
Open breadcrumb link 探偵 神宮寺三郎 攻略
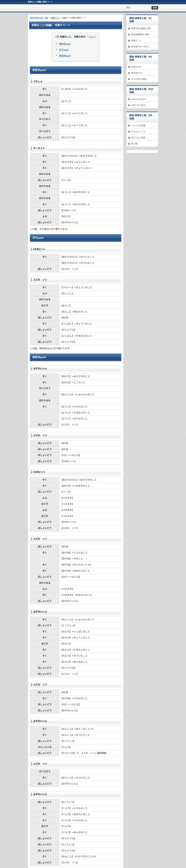coord(39,18)
